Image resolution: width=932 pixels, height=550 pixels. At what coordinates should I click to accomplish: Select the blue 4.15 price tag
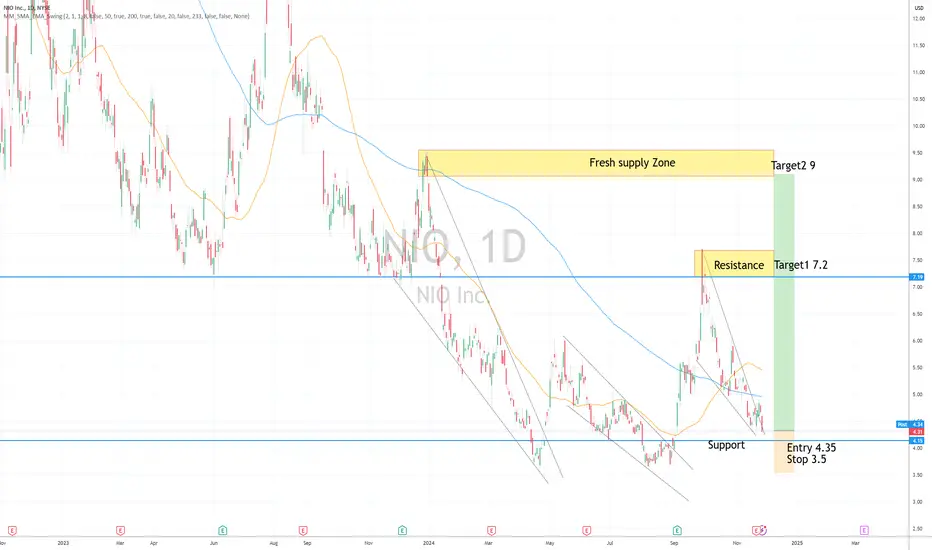pyautogui.click(x=918, y=441)
